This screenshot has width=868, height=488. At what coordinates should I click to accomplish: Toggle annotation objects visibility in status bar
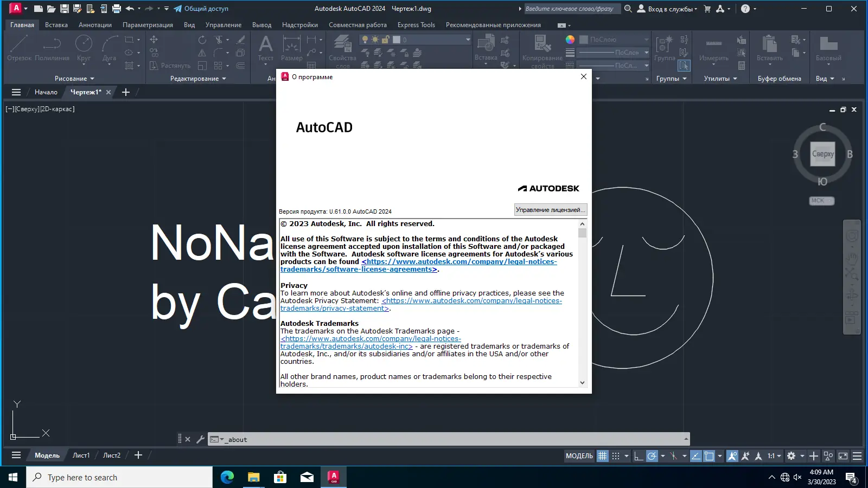coord(732,456)
